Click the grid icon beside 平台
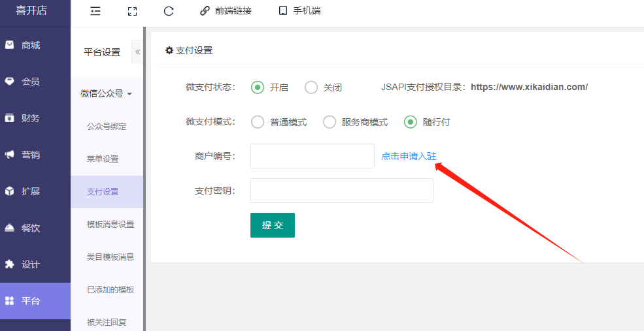Image resolution: width=644 pixels, height=331 pixels. pos(9,301)
